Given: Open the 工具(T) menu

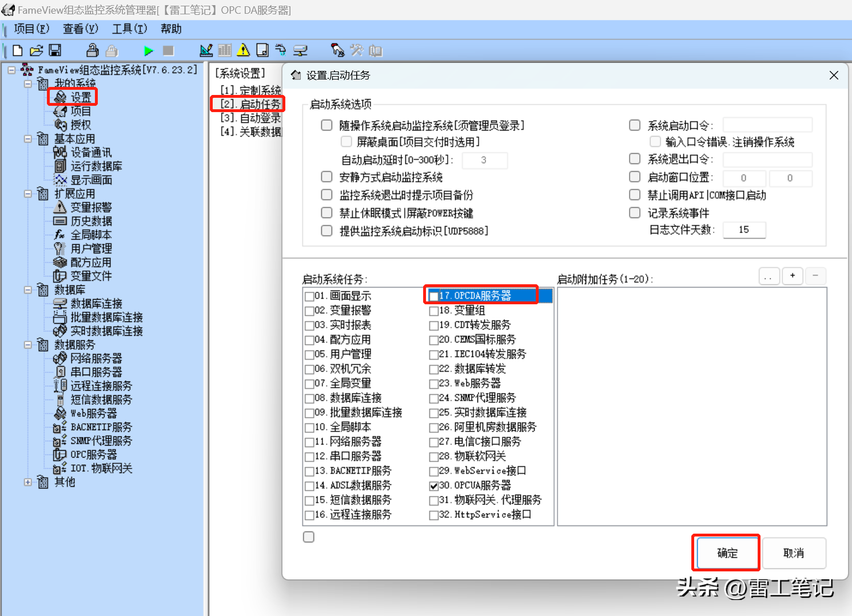Looking at the screenshot, I should [129, 29].
